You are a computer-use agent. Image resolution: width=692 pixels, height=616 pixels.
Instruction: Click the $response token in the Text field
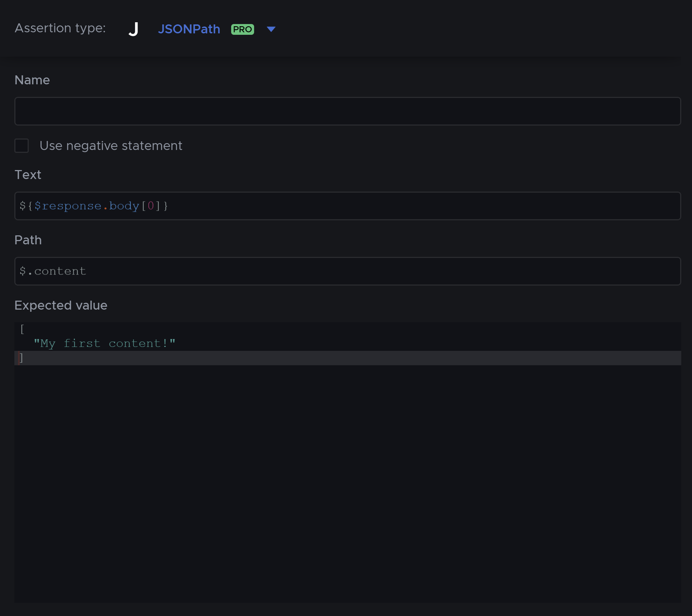click(x=68, y=206)
